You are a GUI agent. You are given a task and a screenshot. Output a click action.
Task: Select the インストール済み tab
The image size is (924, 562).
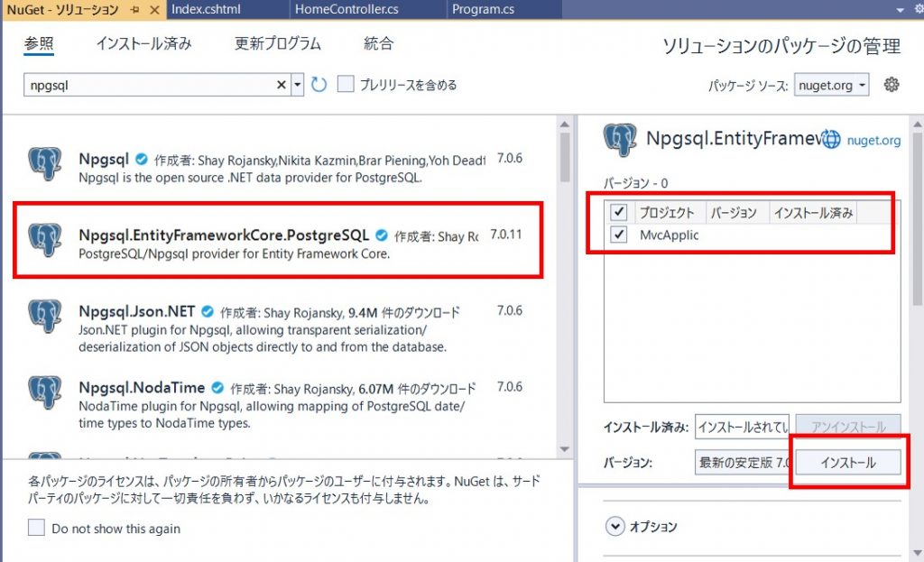pyautogui.click(x=143, y=43)
